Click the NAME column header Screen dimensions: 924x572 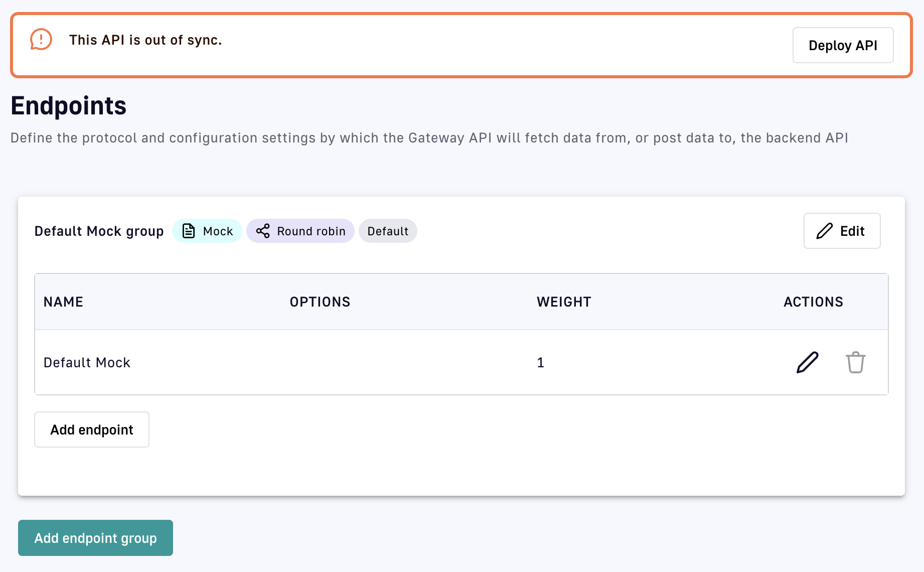(x=63, y=302)
